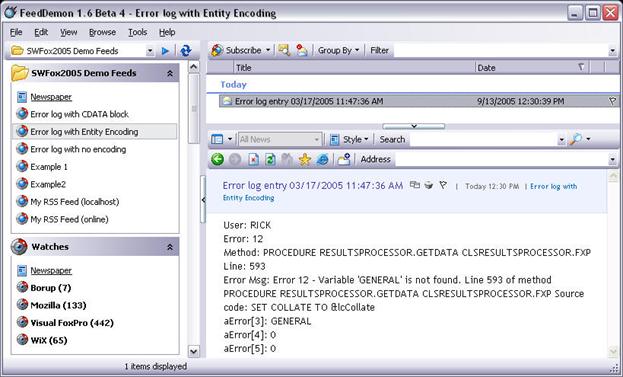This screenshot has height=377, width=623.
Task: Click the copy icon beside the article title
Action: pos(414,185)
